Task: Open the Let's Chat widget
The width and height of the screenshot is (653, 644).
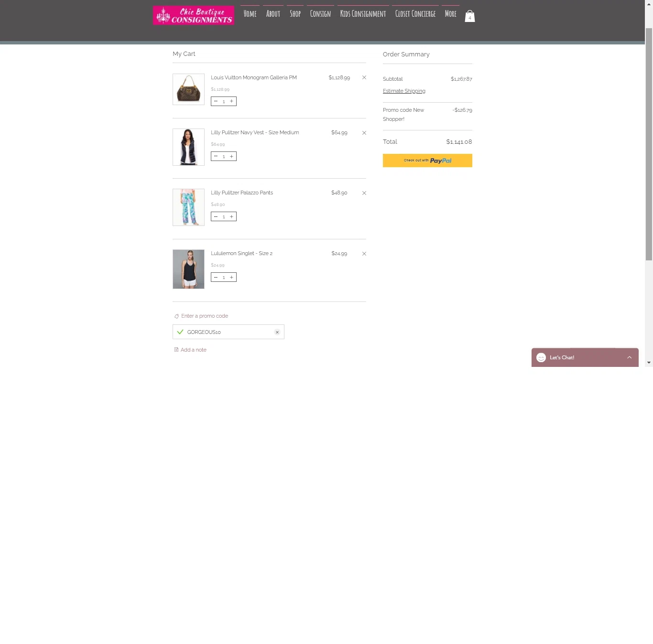Action: tap(585, 357)
